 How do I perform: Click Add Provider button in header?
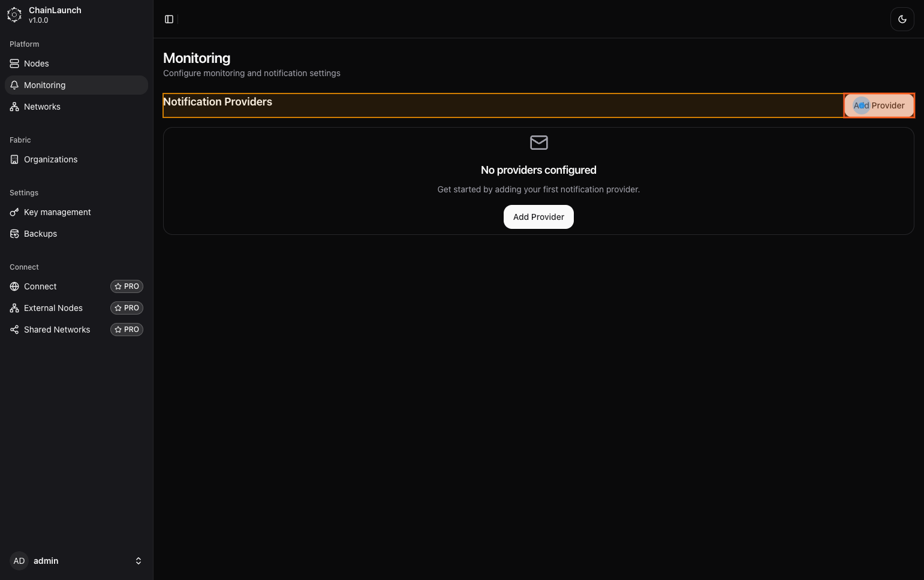(879, 105)
